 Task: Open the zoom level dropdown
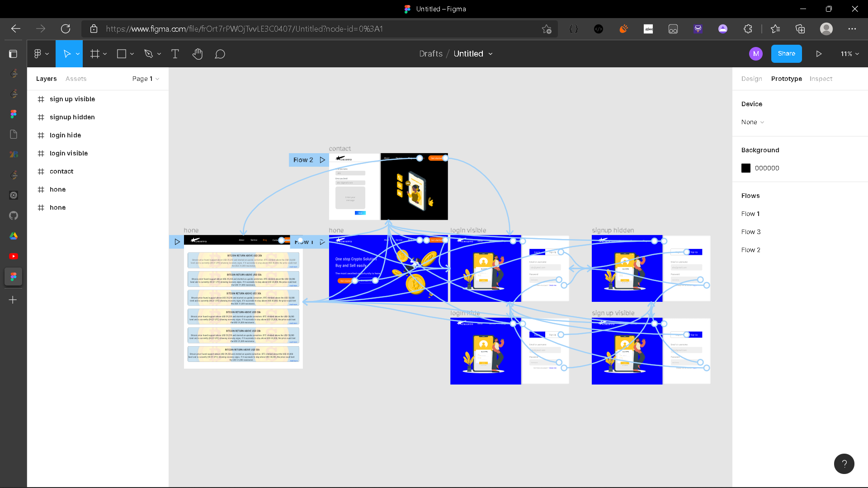click(x=849, y=54)
